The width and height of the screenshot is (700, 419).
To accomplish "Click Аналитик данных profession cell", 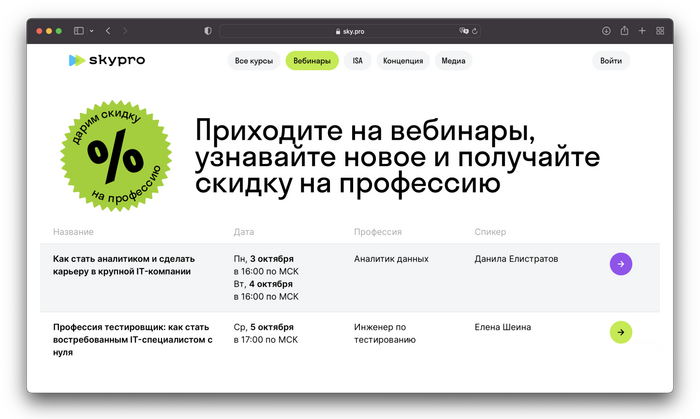I will pyautogui.click(x=391, y=259).
